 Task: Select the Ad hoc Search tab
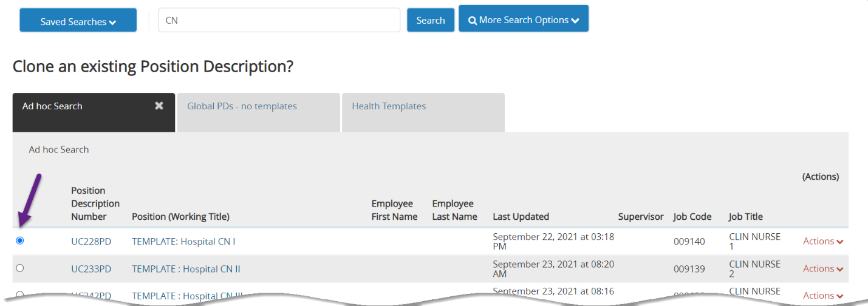point(53,106)
